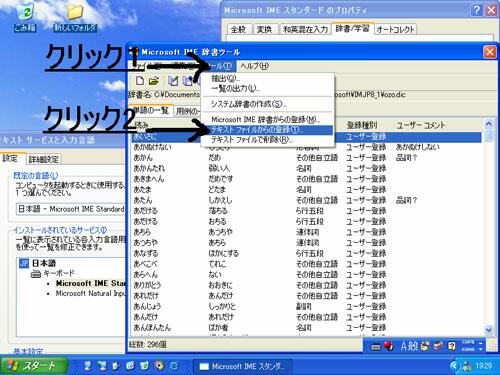Viewport: 500px width, 375px height.
Task: Click the word list scrollbar down arrow
Action: click(x=488, y=330)
